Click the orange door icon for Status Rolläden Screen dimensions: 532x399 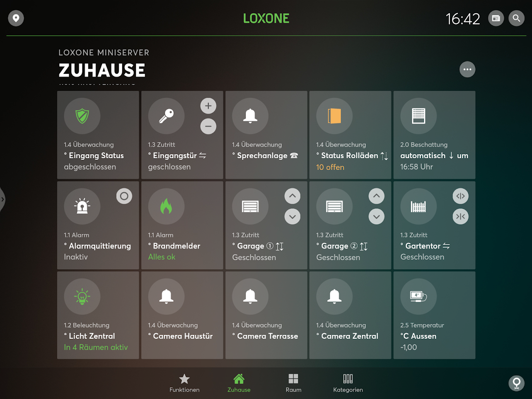(334, 116)
